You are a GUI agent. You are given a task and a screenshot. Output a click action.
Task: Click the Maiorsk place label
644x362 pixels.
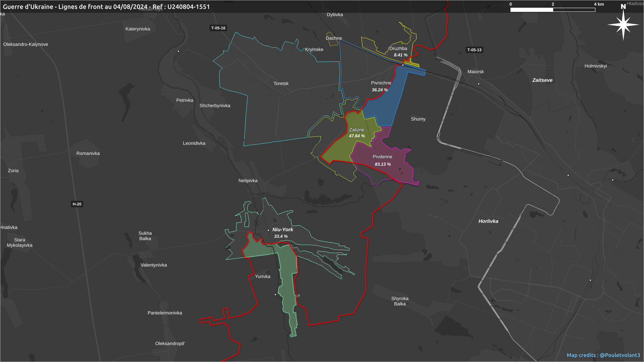tap(475, 72)
